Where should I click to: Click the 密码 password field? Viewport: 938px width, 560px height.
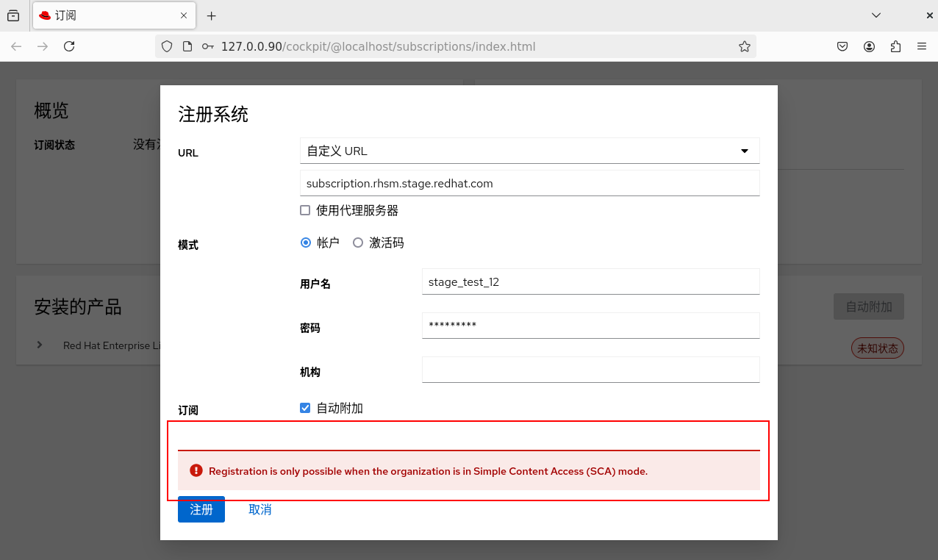(590, 326)
